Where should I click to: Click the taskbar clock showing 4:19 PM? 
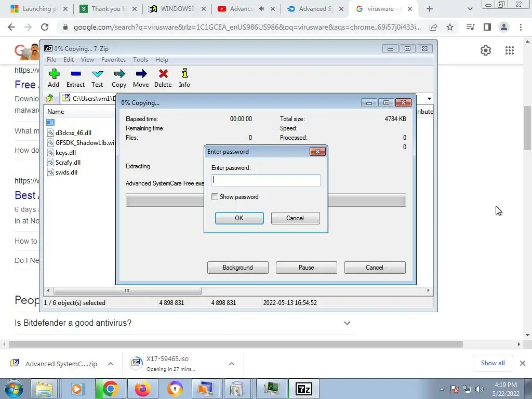point(506,389)
